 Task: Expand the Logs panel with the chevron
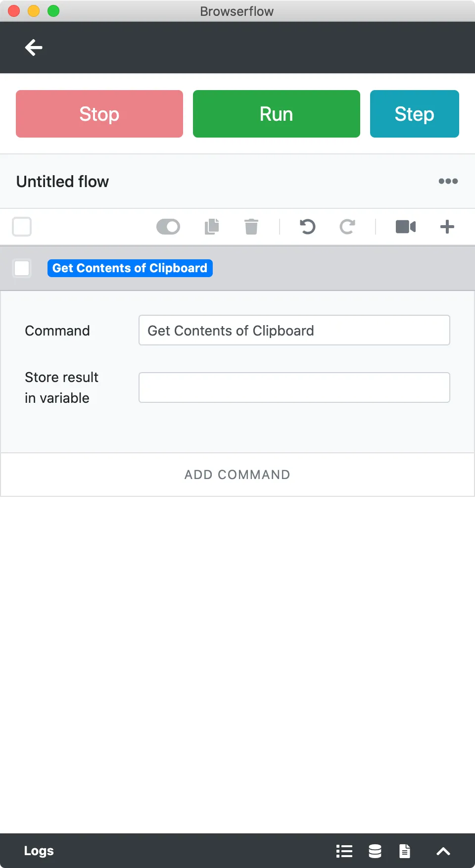click(x=443, y=851)
